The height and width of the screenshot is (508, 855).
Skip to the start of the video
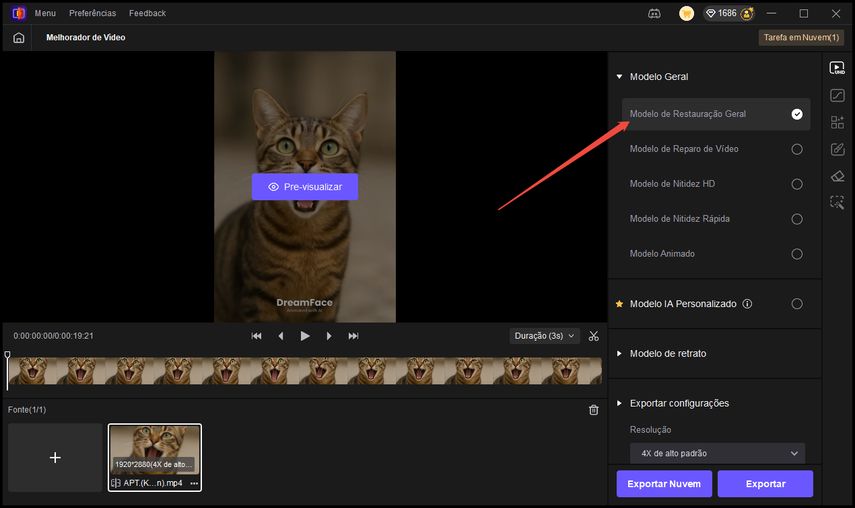tap(256, 336)
